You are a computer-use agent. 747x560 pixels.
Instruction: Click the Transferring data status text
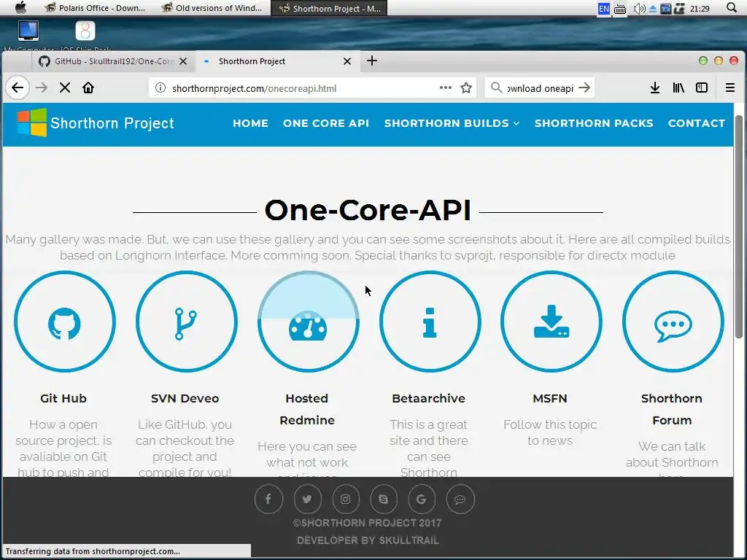[93, 551]
